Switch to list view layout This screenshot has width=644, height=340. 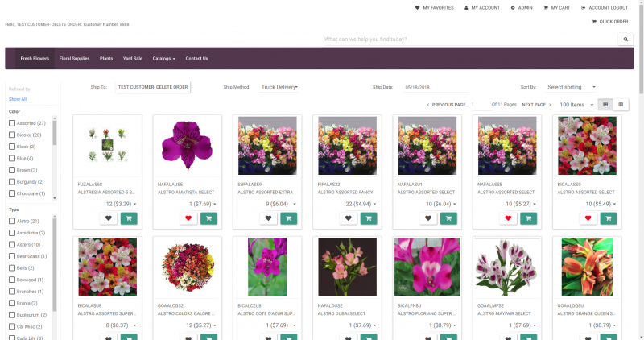(x=621, y=105)
